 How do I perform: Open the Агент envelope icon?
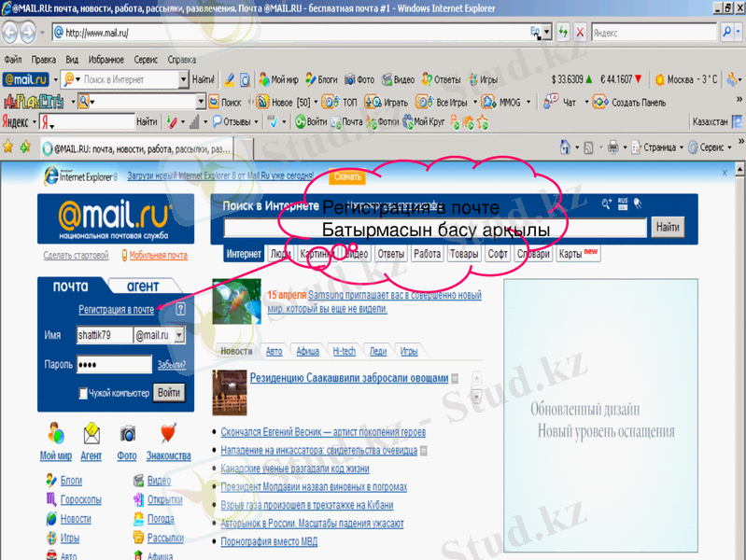click(x=91, y=434)
